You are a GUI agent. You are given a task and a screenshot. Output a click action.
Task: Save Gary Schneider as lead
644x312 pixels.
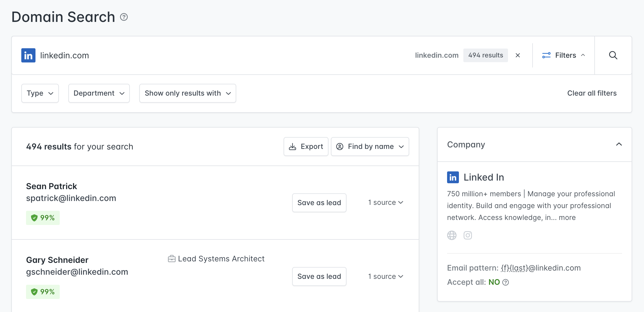(x=319, y=276)
